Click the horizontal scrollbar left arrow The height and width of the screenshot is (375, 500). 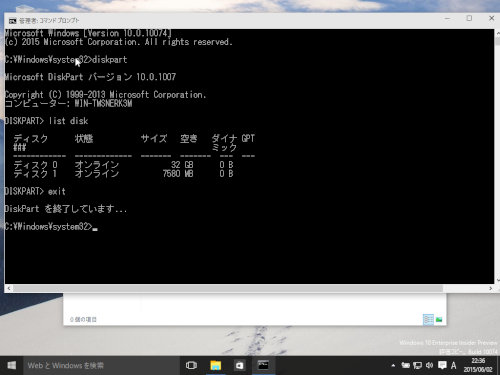[x=9, y=288]
